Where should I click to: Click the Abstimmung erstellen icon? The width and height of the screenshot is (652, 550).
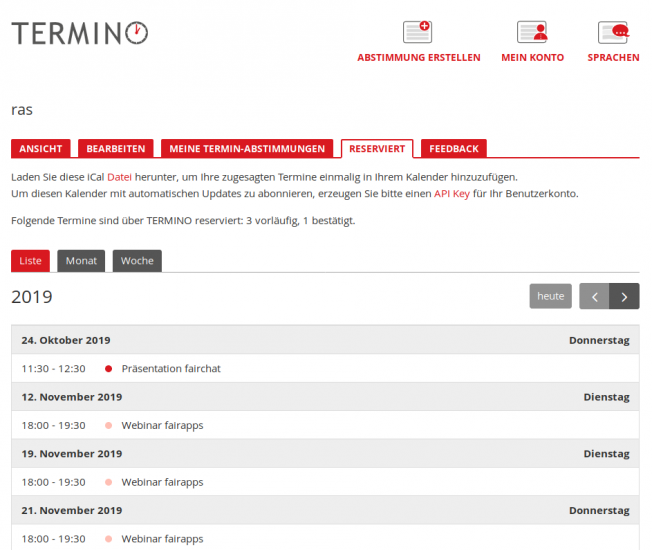[x=418, y=32]
